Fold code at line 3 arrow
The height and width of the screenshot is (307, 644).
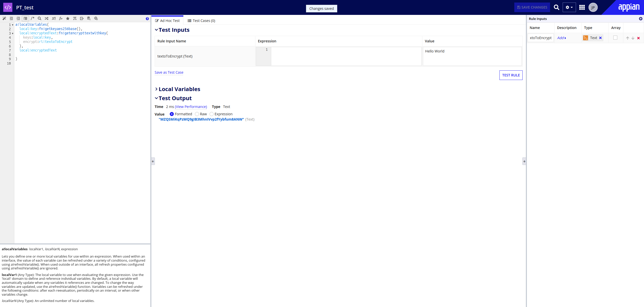(13, 33)
